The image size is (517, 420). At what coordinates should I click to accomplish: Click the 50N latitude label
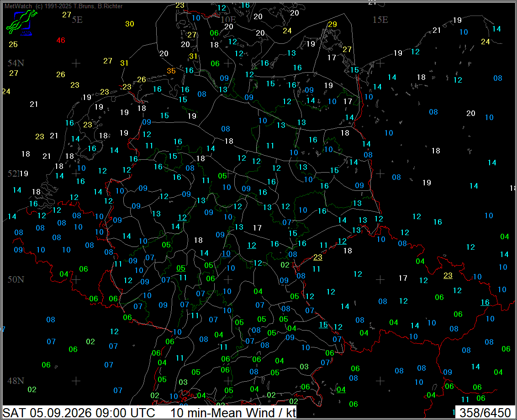(16, 279)
